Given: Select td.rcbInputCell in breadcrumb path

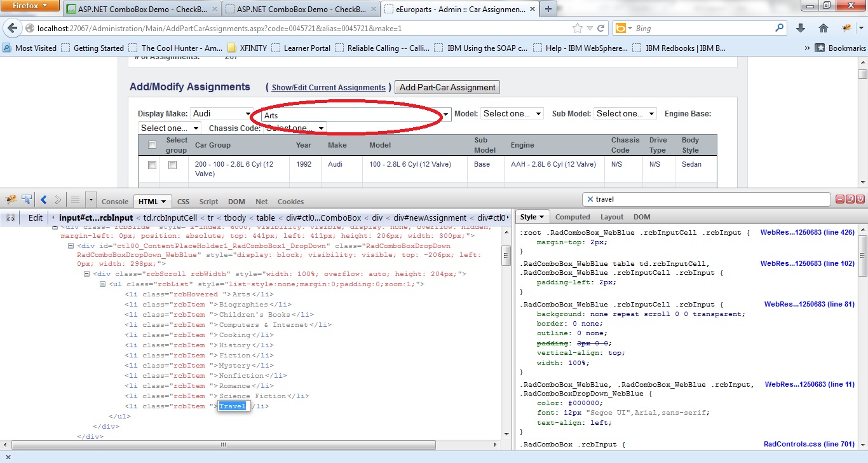Looking at the screenshot, I should 170,218.
